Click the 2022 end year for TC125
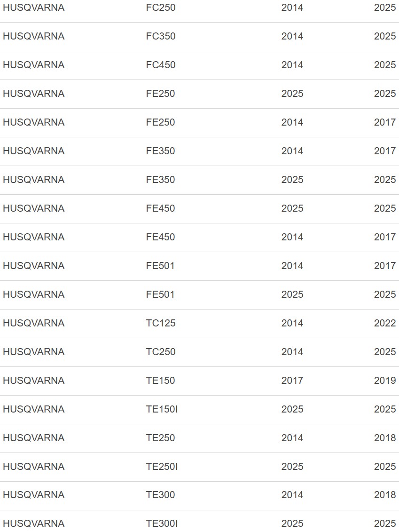Viewport: 399px width, 532px height. click(385, 324)
